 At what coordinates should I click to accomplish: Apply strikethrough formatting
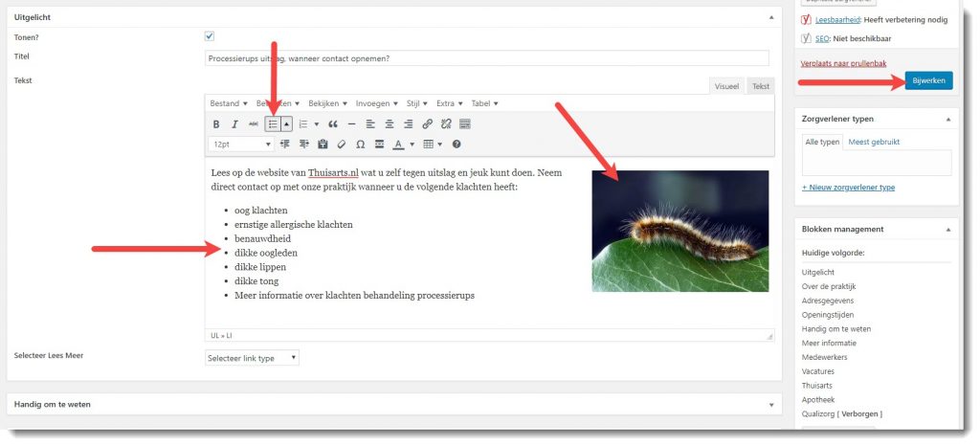click(253, 124)
